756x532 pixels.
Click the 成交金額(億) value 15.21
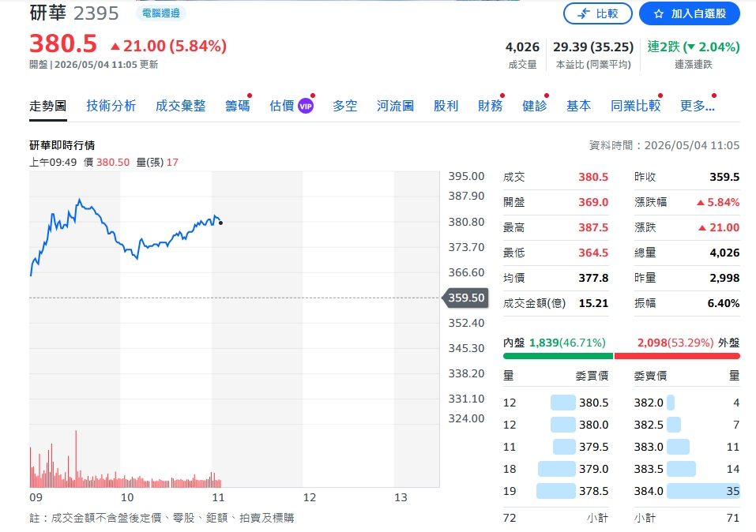click(593, 303)
